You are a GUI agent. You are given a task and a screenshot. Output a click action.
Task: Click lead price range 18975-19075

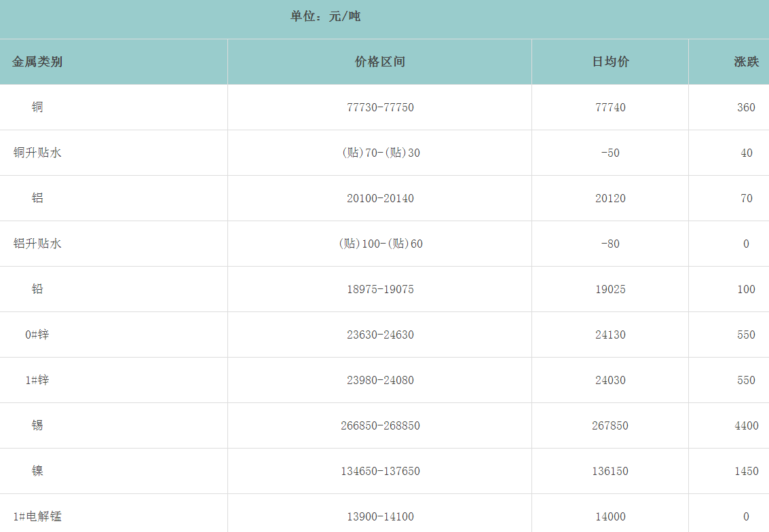380,289
